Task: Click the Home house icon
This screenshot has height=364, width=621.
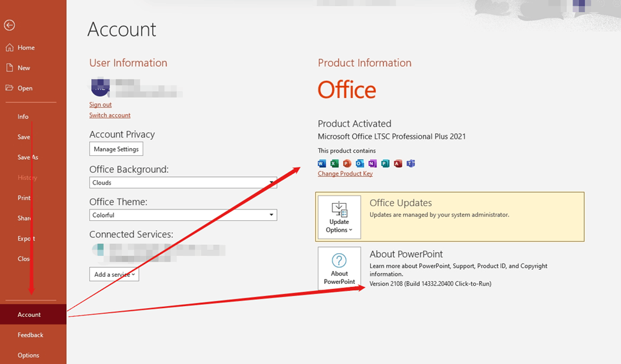Action: point(10,48)
